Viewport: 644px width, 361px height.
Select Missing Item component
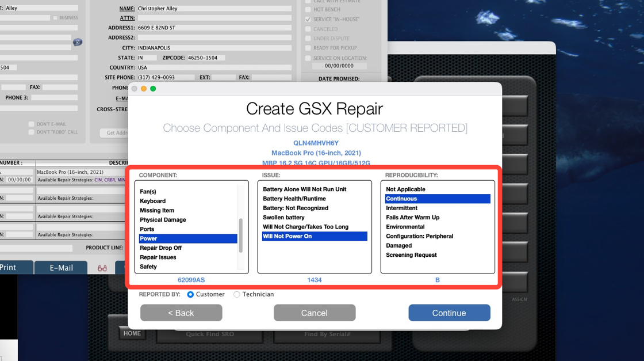[188, 210]
